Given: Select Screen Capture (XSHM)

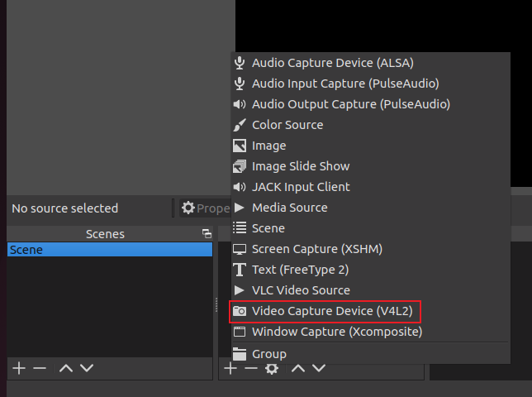Looking at the screenshot, I should click(316, 249).
